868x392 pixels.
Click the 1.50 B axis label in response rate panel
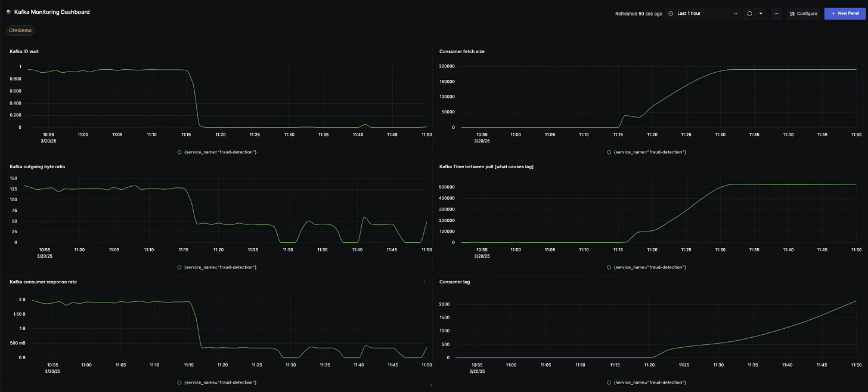click(19, 314)
